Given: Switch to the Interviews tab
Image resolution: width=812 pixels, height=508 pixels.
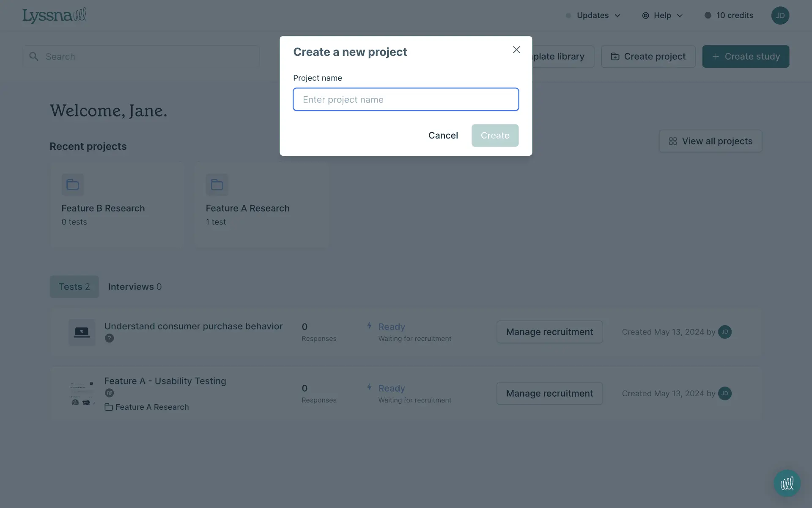Looking at the screenshot, I should click(134, 287).
